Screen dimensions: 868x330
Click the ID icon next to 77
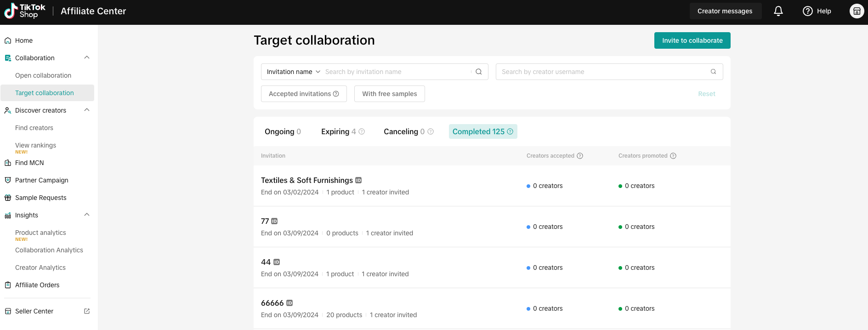(x=274, y=221)
